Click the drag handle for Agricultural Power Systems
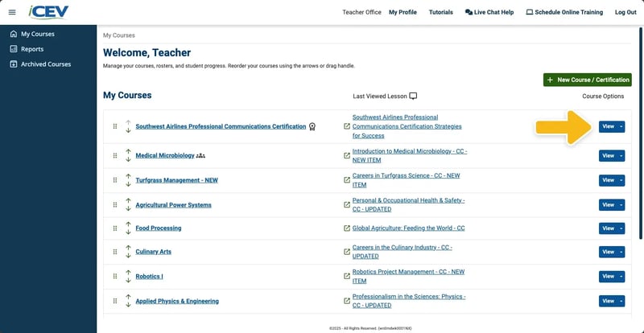Viewport: 644px width, 333px height. click(x=115, y=205)
